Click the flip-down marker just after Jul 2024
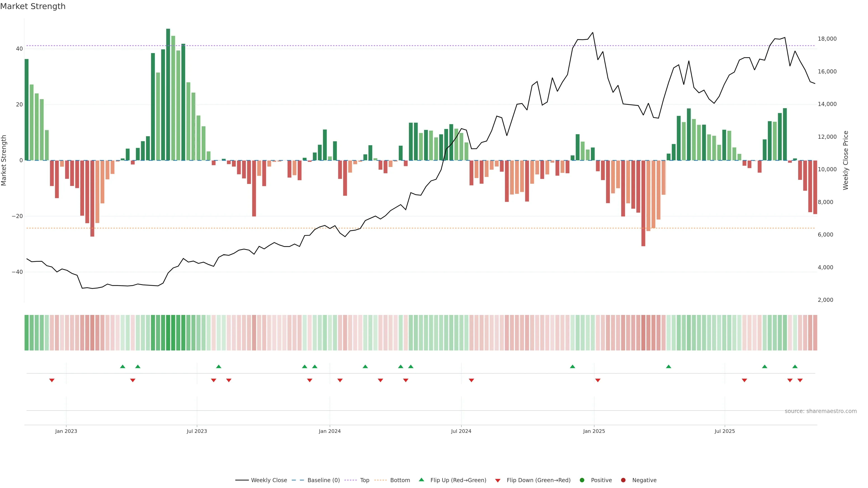868x488 pixels. pyautogui.click(x=471, y=380)
